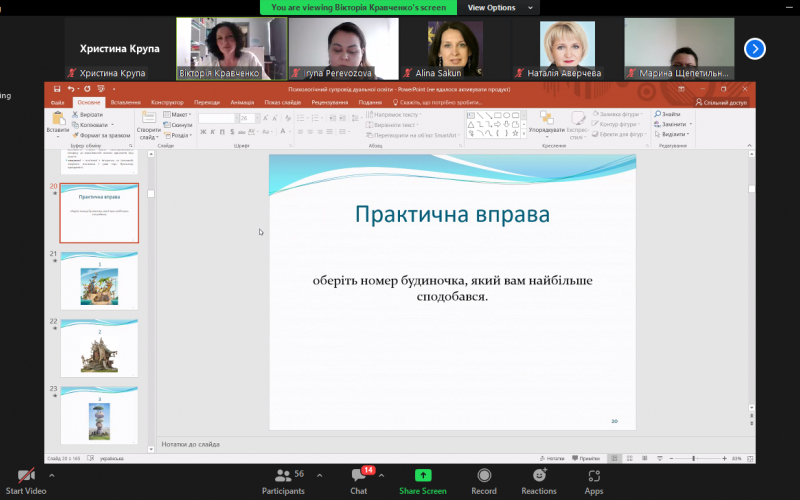Switch to the Вставлення tab
The height and width of the screenshot is (500, 800).
(x=125, y=103)
